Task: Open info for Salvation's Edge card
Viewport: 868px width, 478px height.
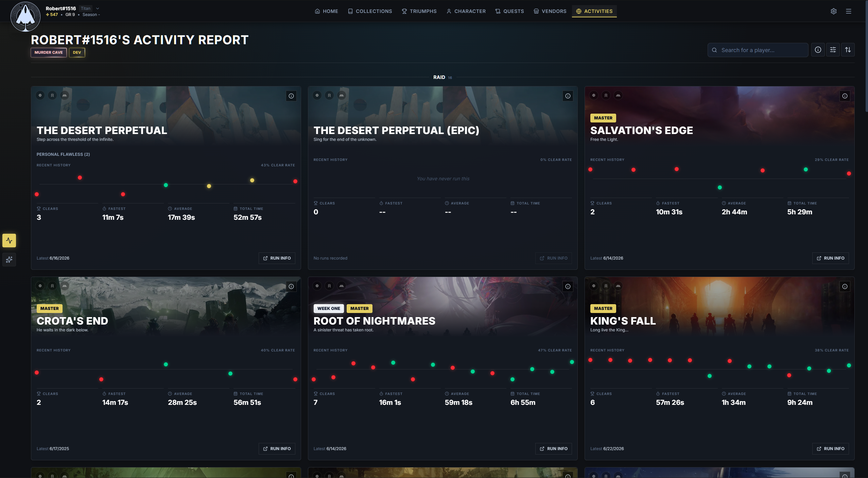Action: click(845, 96)
